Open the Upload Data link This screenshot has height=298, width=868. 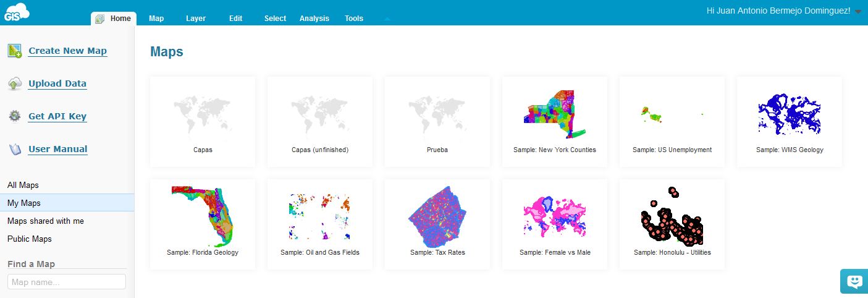(57, 84)
